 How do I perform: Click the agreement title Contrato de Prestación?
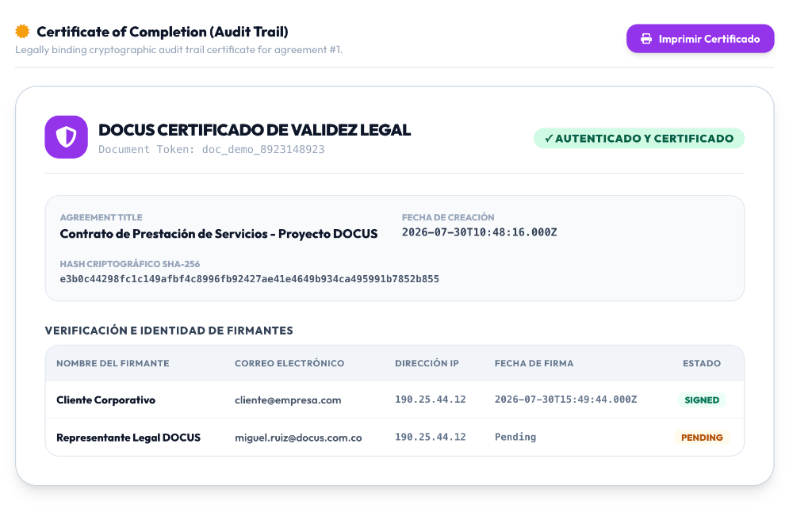pos(219,234)
